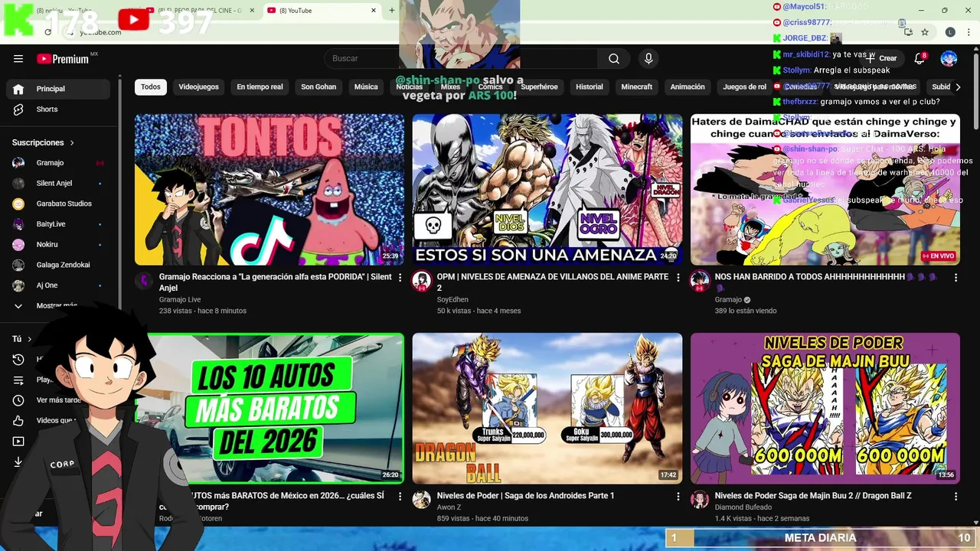
Task: Click Gramajo Live channel name
Action: click(180, 300)
